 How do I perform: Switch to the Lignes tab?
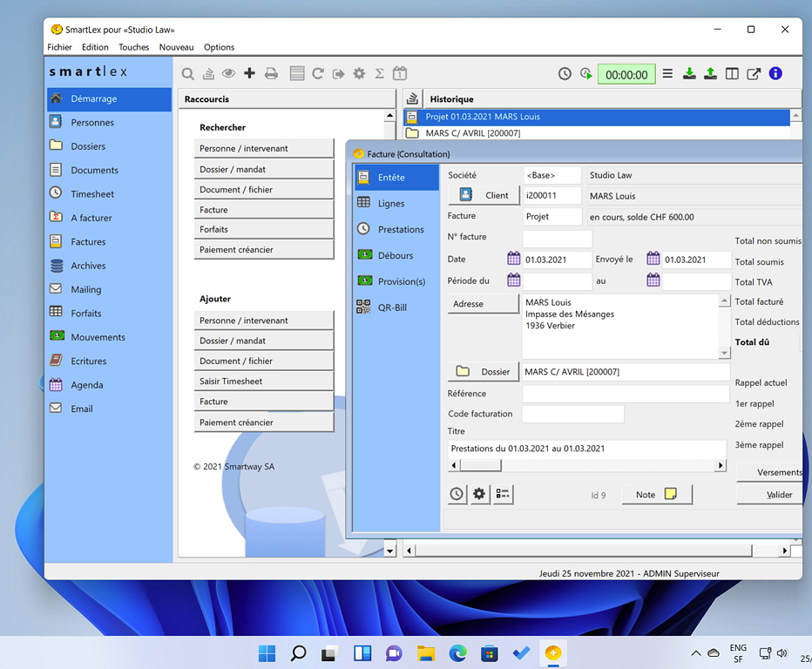pyautogui.click(x=391, y=203)
